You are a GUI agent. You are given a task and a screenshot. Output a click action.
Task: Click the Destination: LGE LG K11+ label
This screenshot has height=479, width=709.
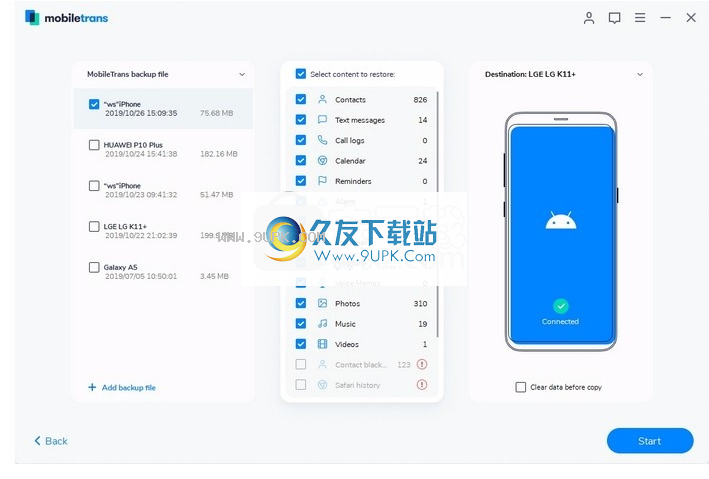click(x=530, y=74)
